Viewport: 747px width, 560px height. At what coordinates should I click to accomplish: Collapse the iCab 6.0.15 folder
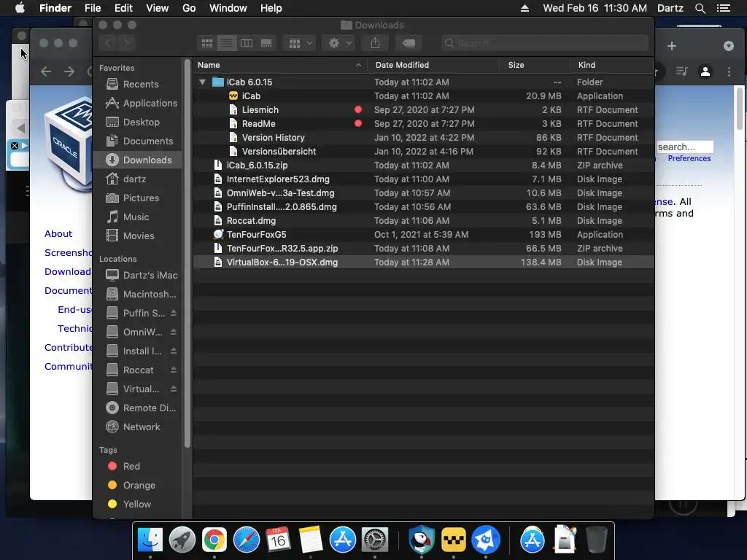[203, 82]
